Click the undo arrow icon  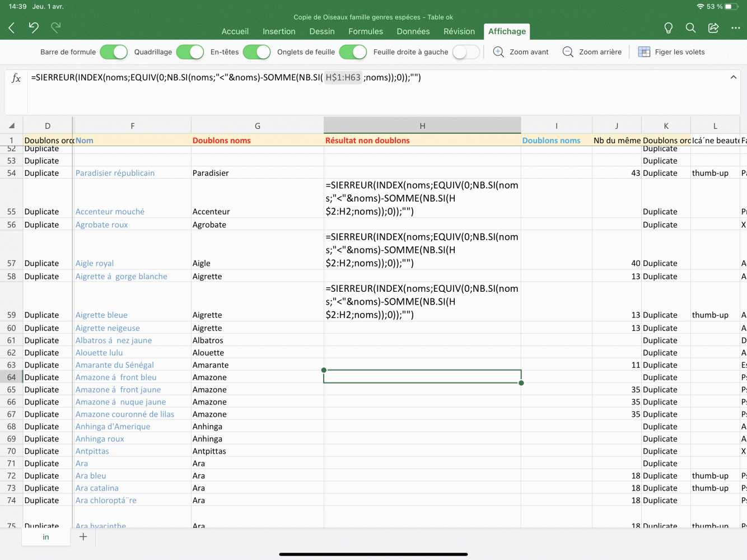(x=34, y=27)
